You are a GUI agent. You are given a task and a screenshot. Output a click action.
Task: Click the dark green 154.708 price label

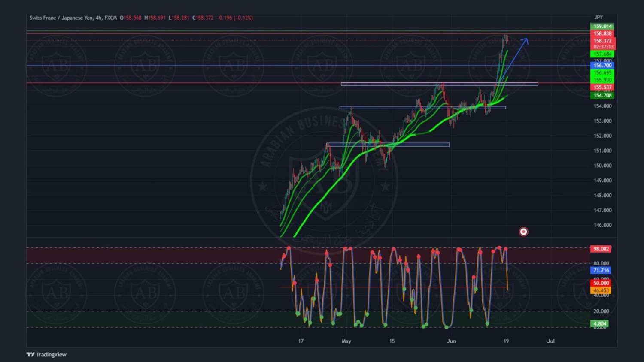coord(602,95)
